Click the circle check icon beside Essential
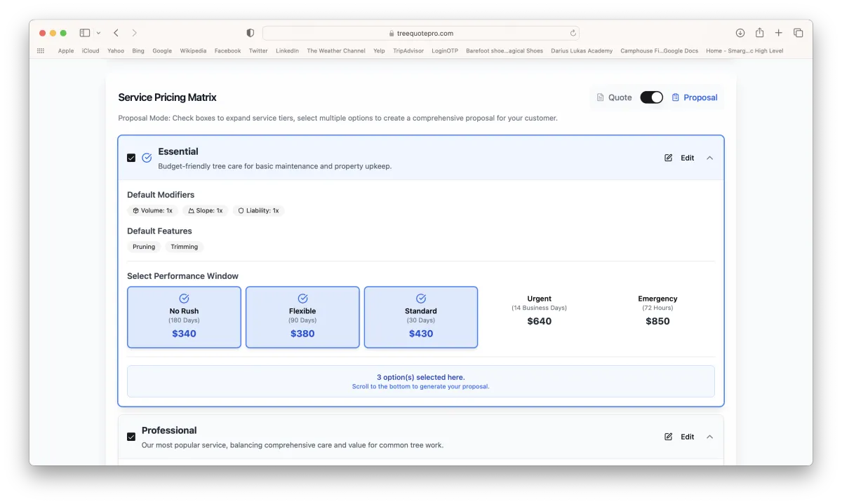This screenshot has width=842, height=504. point(147,158)
